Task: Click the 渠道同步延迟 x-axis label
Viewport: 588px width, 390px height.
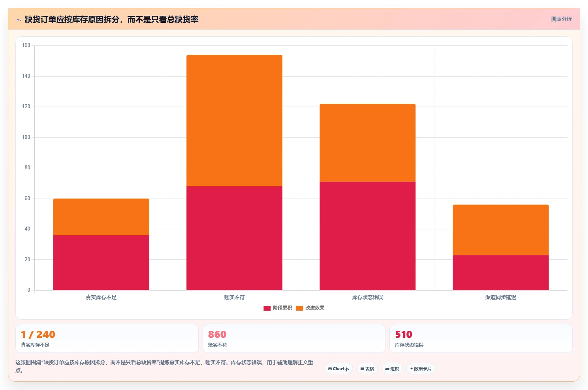Action: click(501, 297)
